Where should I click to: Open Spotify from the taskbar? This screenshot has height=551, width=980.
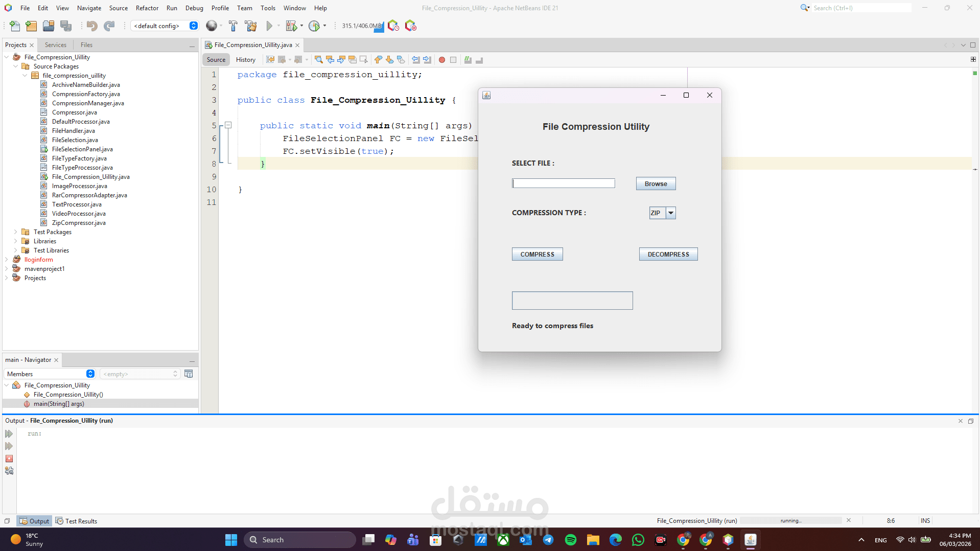(571, 540)
